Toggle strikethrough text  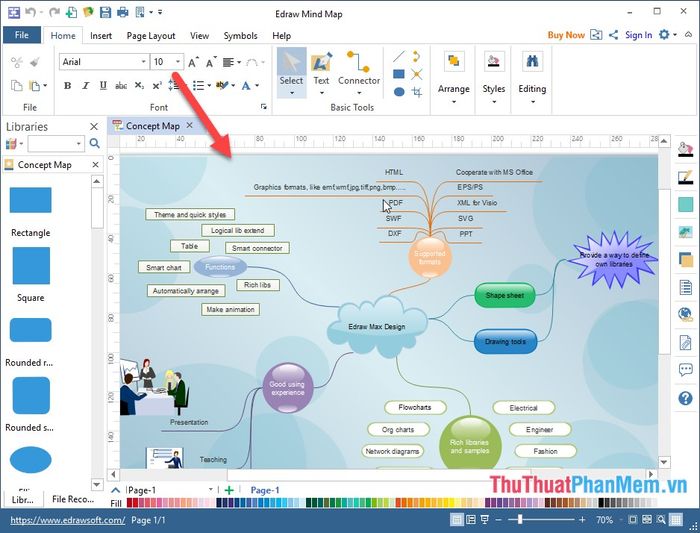[121, 86]
